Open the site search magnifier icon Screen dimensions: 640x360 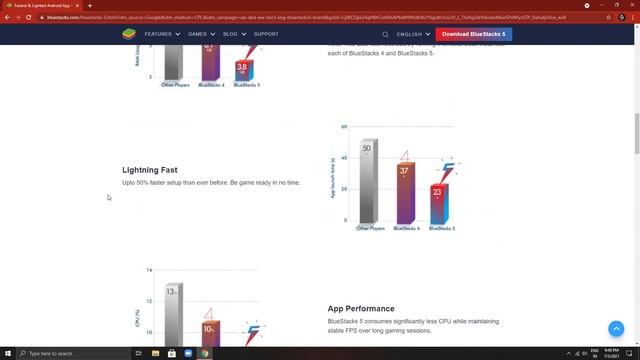385,34
